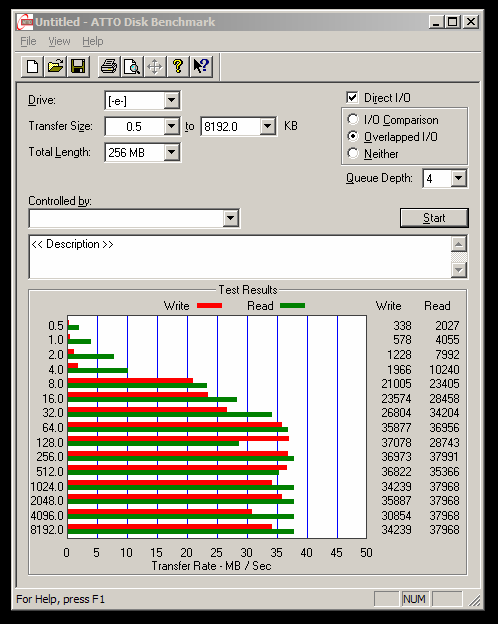Open Print Preview toolbar icon
Viewport: 498px width, 624px height.
coord(132,66)
